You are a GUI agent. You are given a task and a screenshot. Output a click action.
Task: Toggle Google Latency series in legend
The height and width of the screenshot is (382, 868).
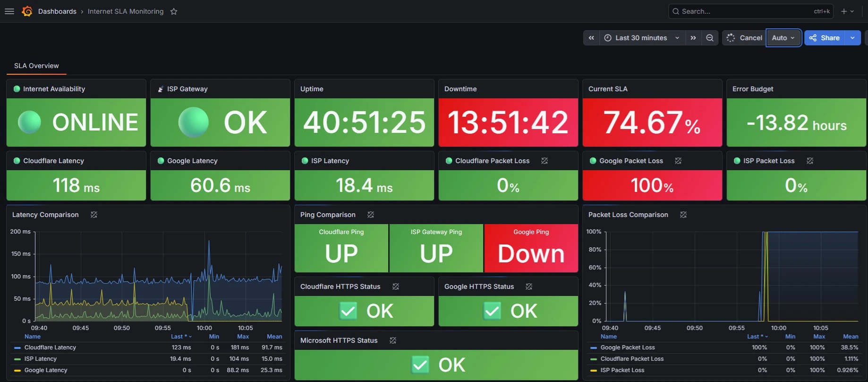(x=46, y=370)
